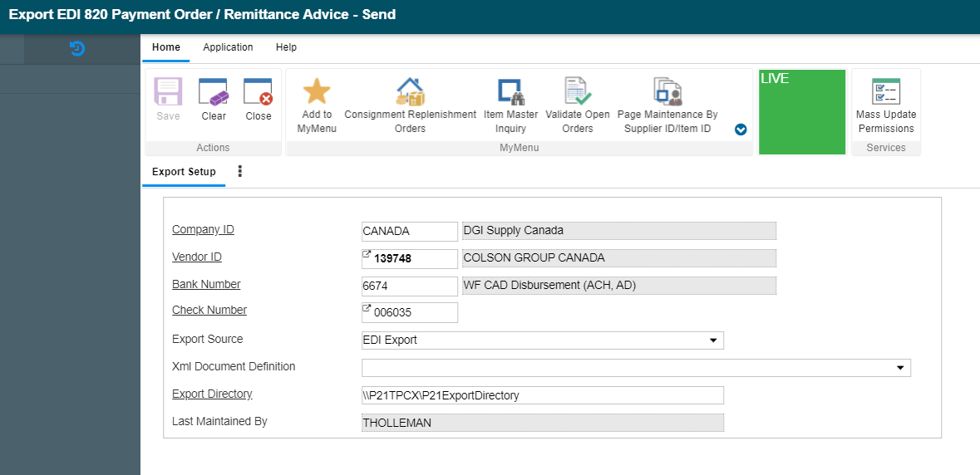The height and width of the screenshot is (475, 980).
Task: Click the Export Directory label link
Action: (x=212, y=394)
